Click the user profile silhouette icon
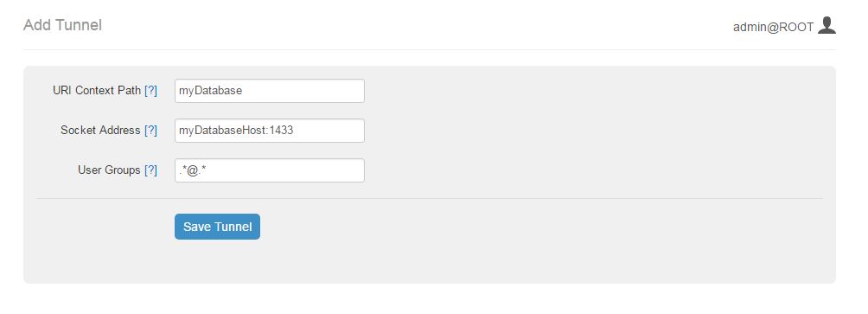Image resolution: width=868 pixels, height=314 pixels. point(827,25)
